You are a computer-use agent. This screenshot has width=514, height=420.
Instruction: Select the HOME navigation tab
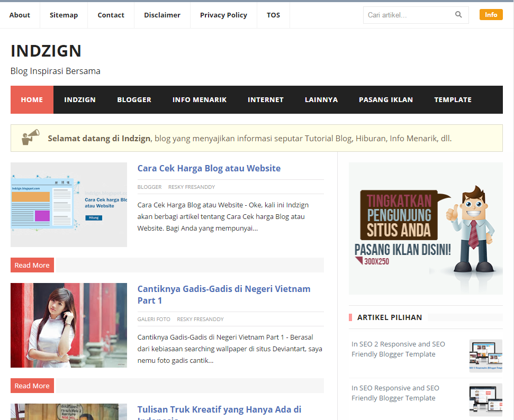point(32,99)
